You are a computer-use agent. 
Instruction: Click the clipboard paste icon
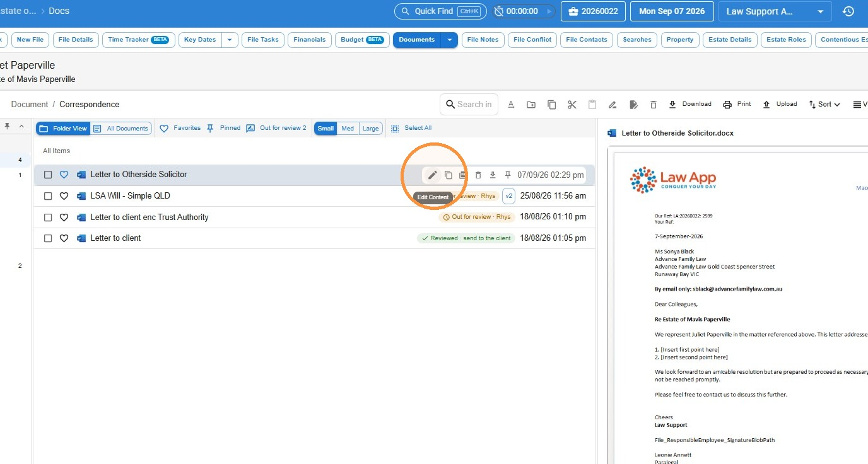pos(592,105)
